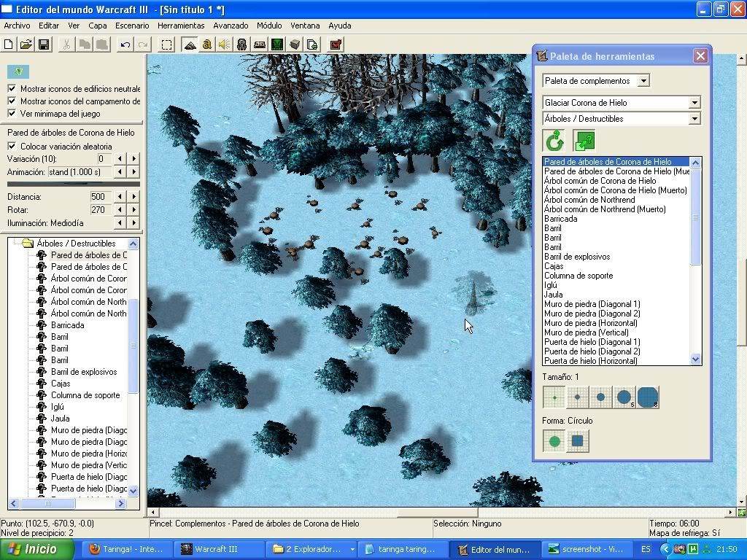This screenshot has width=747, height=560.
Task: Click the green scale question palette button
Action: [x=584, y=141]
